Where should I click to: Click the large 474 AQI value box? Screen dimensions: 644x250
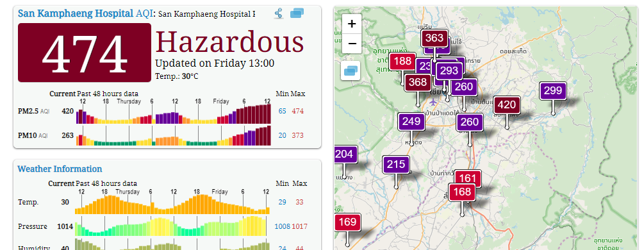point(85,53)
